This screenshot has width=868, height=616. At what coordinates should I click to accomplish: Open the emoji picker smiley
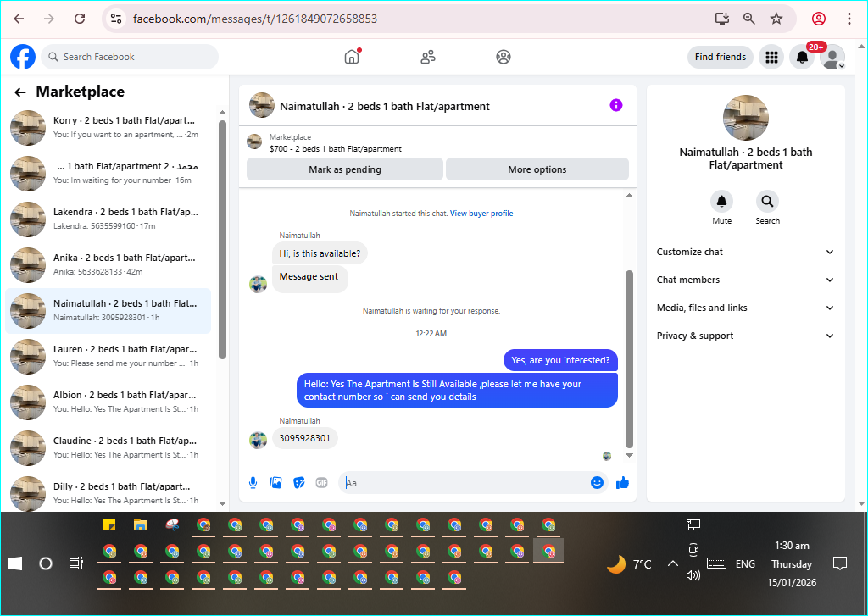597,483
